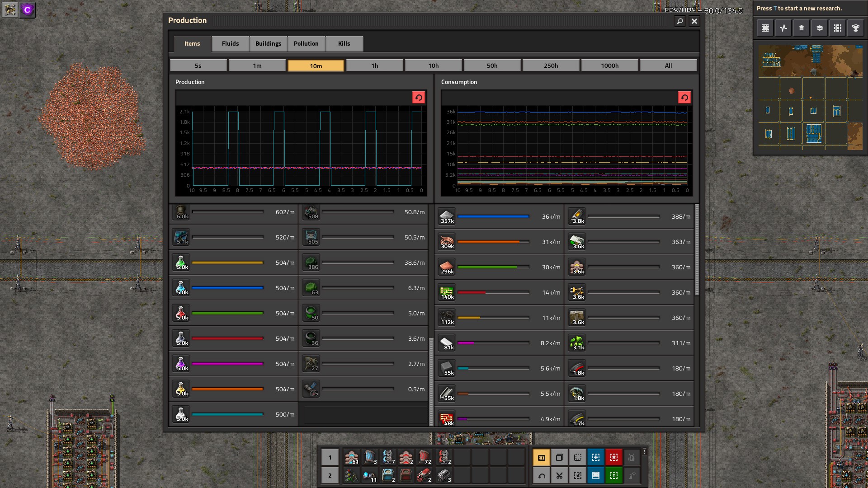Toggle iron plate 36k/m consumption icon
Viewport: 868px width, 488px height.
point(447,216)
